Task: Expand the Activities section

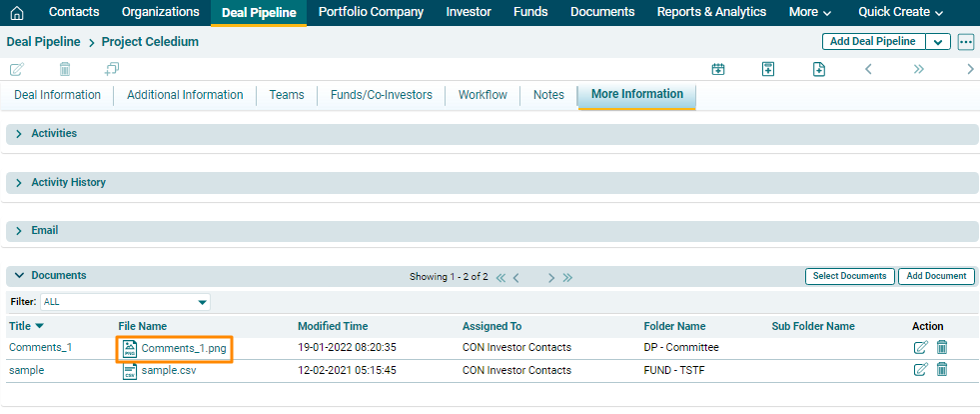Action: [x=19, y=134]
